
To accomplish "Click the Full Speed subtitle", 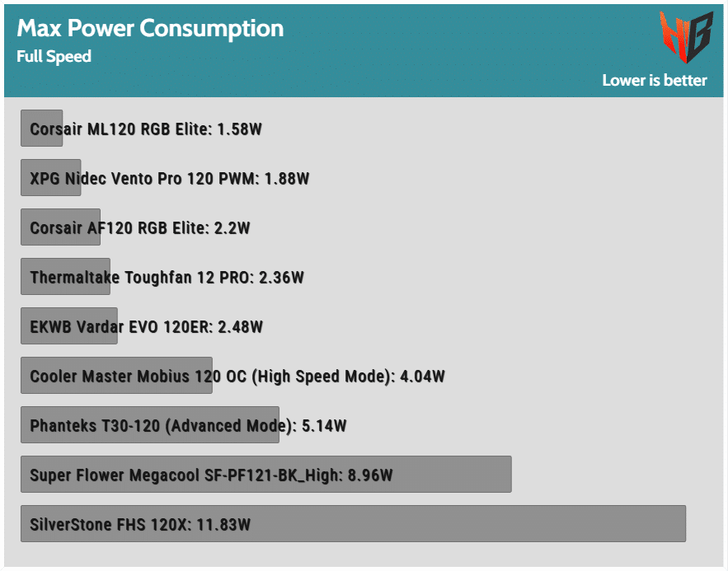I will coord(54,57).
